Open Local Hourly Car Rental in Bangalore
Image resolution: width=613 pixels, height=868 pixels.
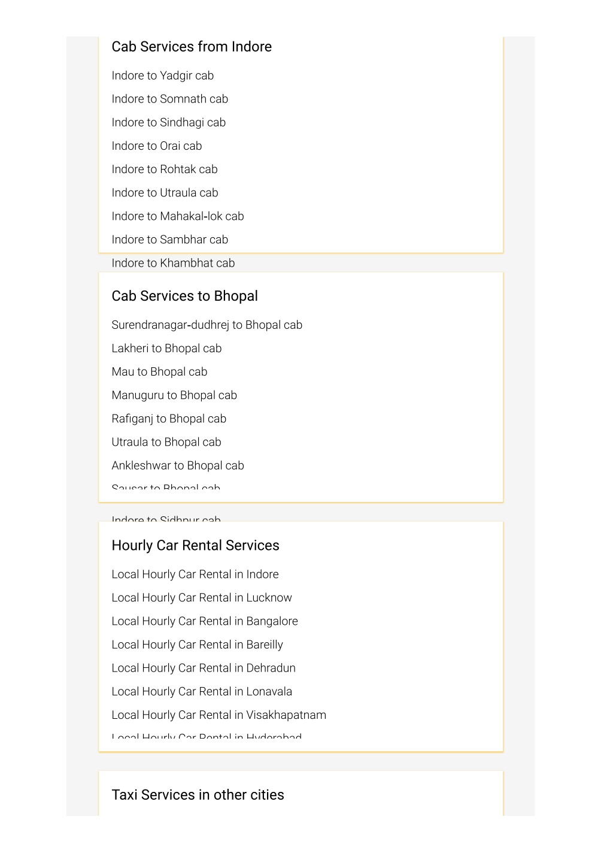pos(205,621)
